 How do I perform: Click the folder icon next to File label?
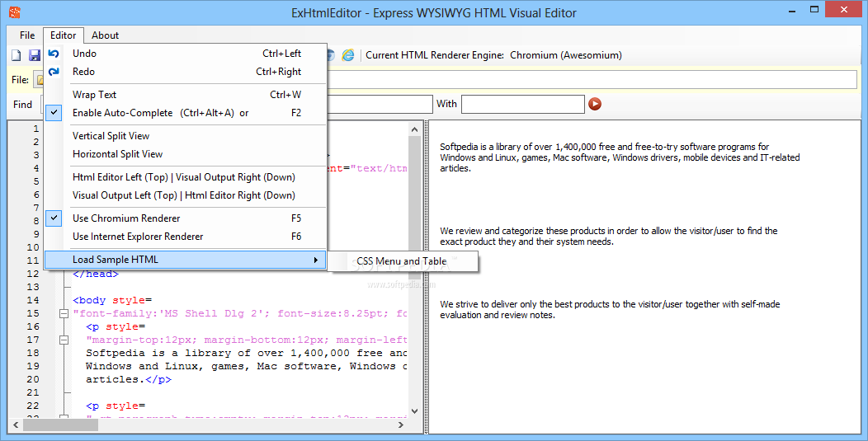click(x=40, y=80)
